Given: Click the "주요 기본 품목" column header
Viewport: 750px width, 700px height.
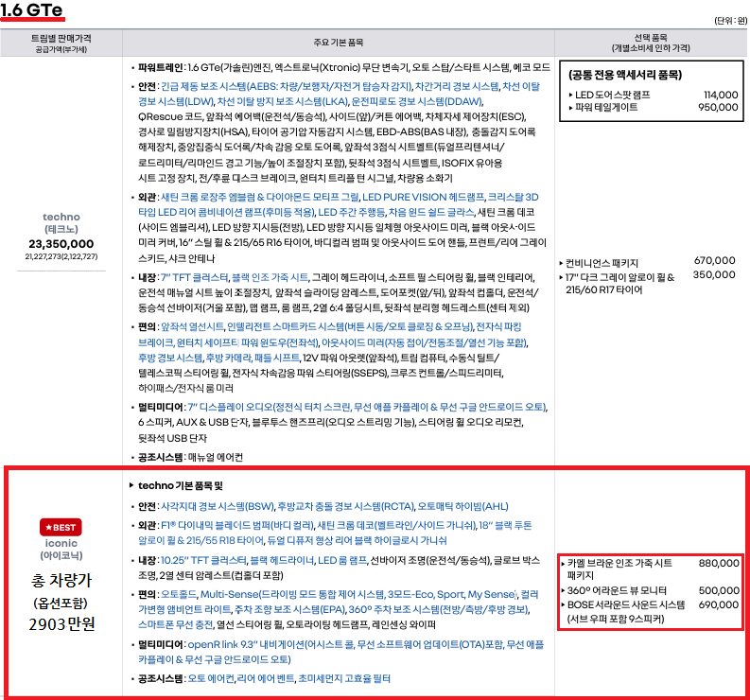Looking at the screenshot, I should coord(339,43).
